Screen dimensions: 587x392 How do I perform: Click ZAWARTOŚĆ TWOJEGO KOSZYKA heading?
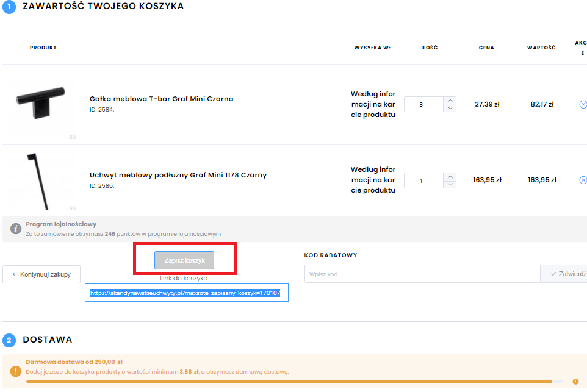pos(103,6)
